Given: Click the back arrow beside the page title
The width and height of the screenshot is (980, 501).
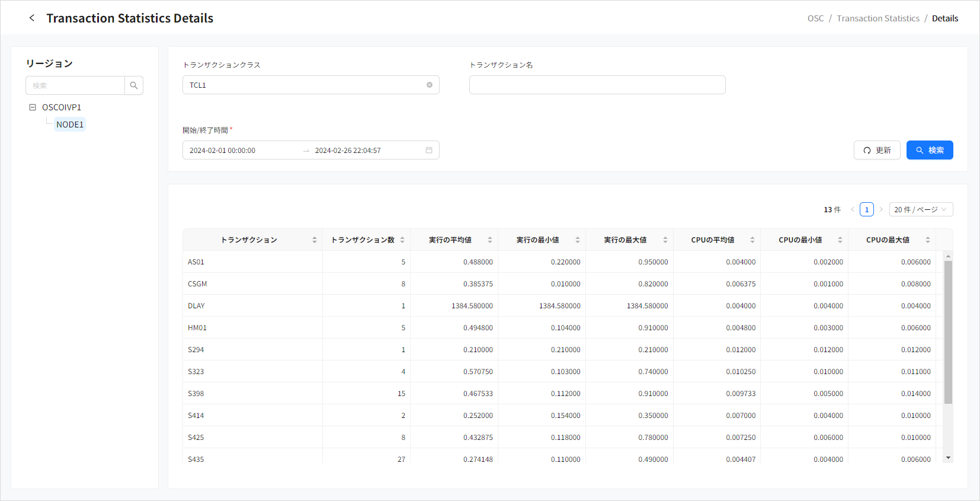Looking at the screenshot, I should point(32,18).
